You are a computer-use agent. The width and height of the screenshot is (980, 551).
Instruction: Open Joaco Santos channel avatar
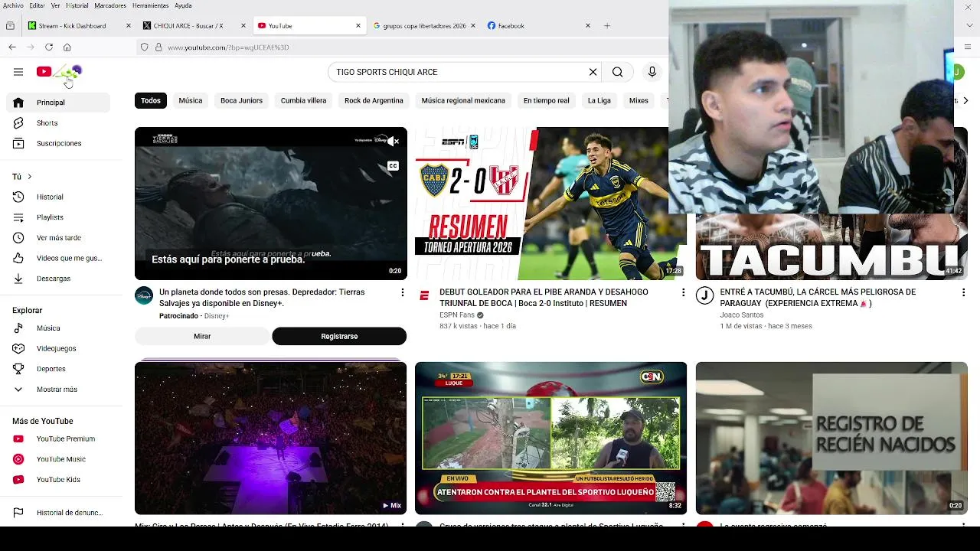(704, 295)
